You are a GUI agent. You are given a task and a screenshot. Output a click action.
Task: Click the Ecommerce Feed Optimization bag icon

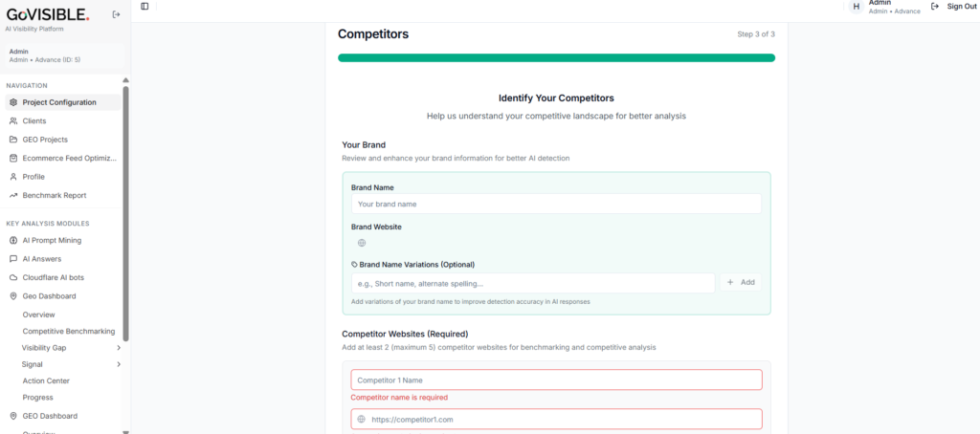click(x=13, y=158)
